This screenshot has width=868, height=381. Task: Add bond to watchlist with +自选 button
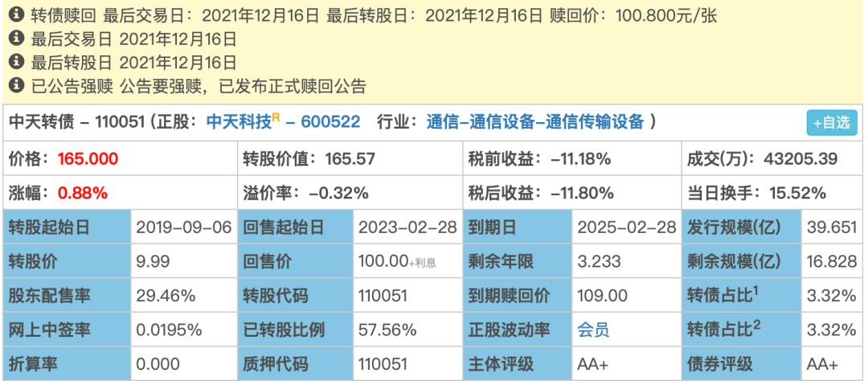[832, 122]
